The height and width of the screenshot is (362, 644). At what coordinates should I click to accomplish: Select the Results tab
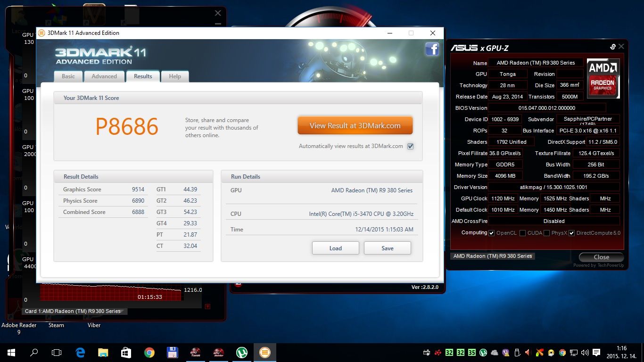[x=143, y=76]
